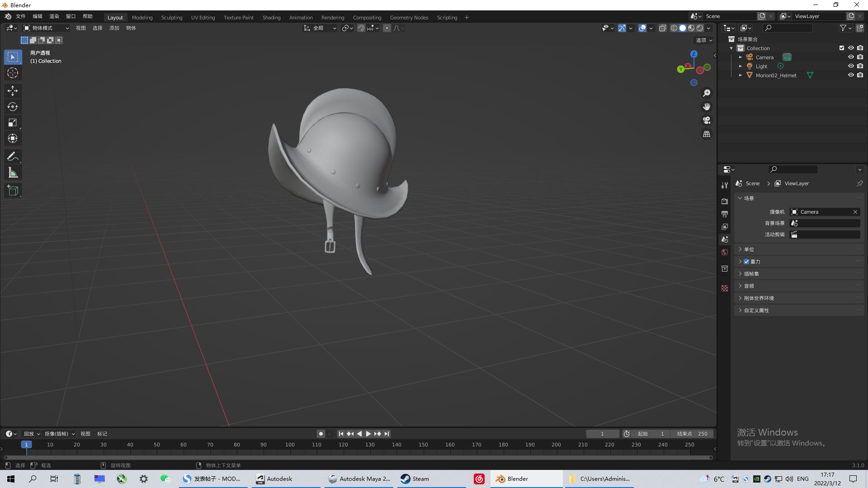
Task: Jump to the end frame
Action: 387,434
